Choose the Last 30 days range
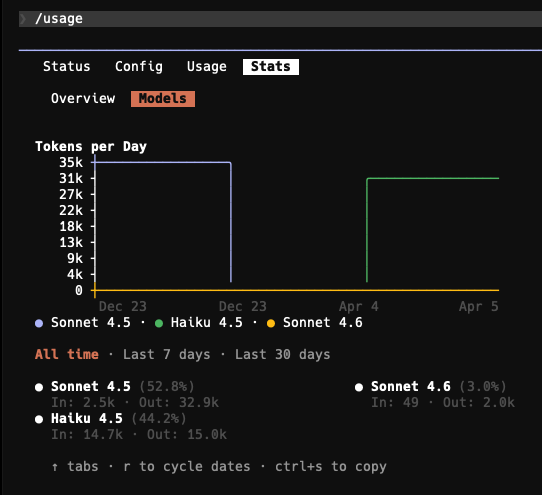Viewport: 542px width, 495px height. (282, 354)
